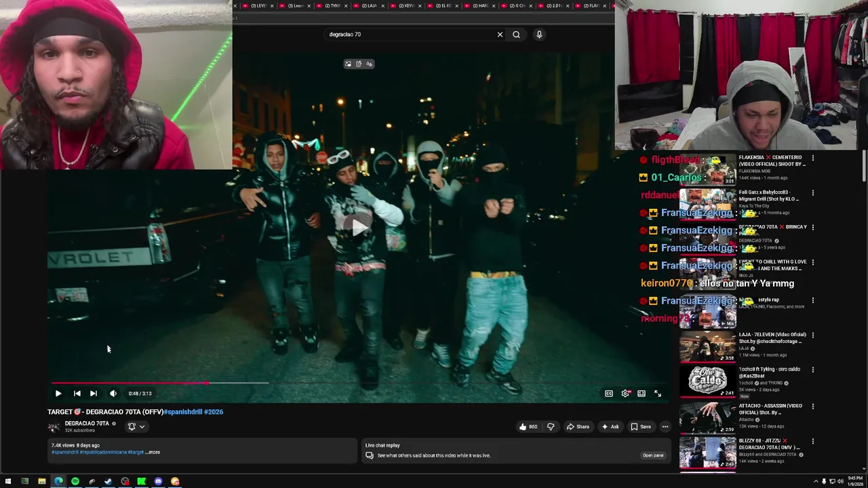Open options menu for BRINCA Y video
Viewport: 868px width, 488px height.
[x=813, y=227]
